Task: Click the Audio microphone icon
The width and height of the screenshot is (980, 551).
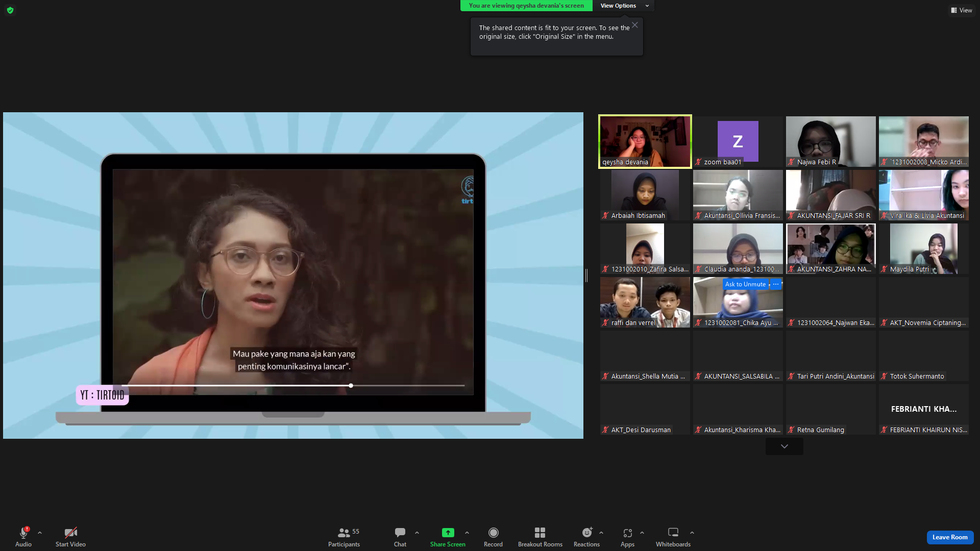Action: pos(23,533)
